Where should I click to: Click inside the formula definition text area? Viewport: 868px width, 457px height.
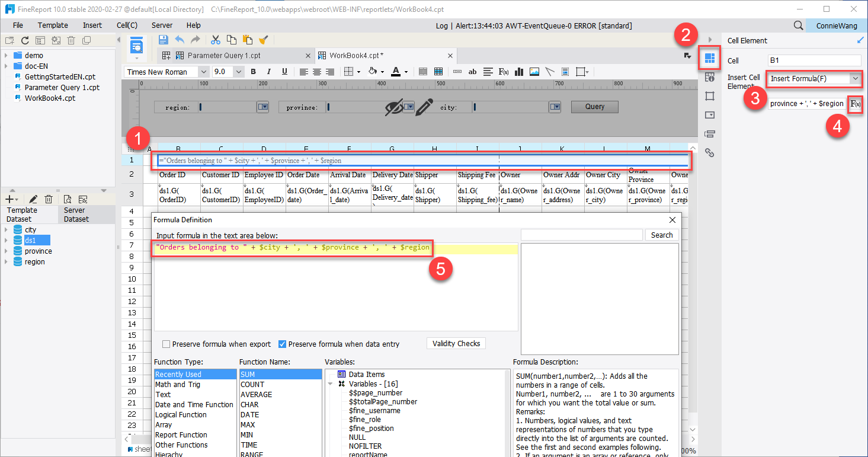(x=296, y=279)
